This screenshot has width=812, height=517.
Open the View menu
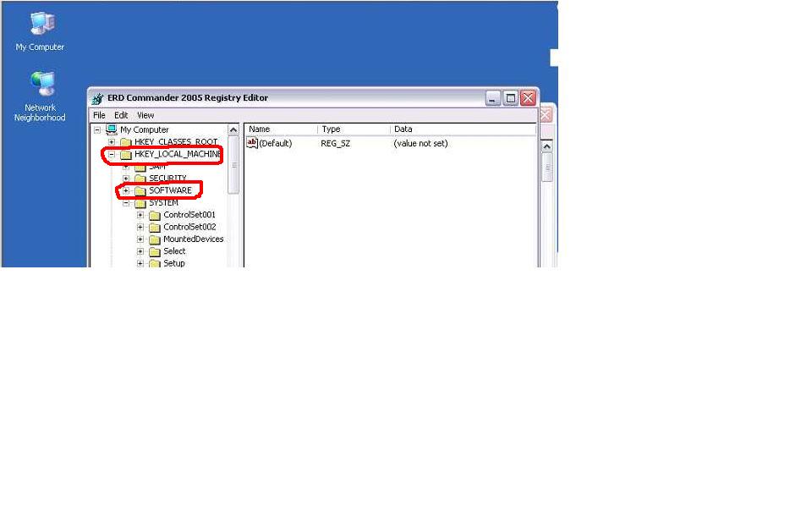point(145,115)
